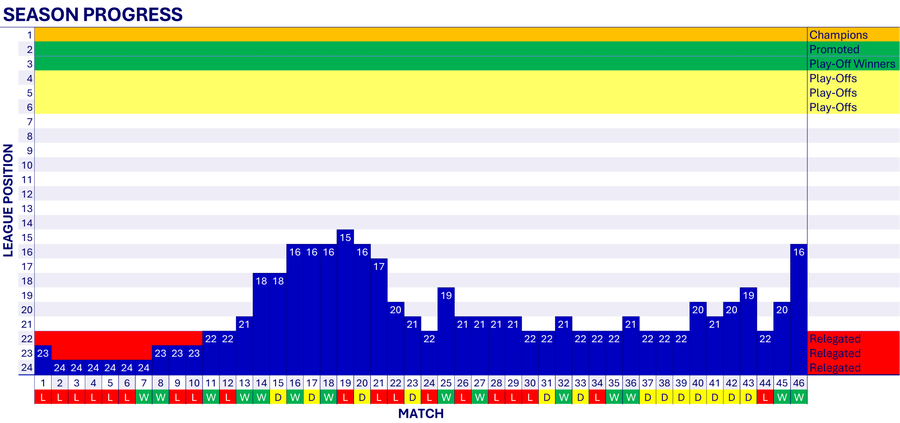The height and width of the screenshot is (423, 900).
Task: Click league position 24 on the axis
Action: pyautogui.click(x=27, y=367)
